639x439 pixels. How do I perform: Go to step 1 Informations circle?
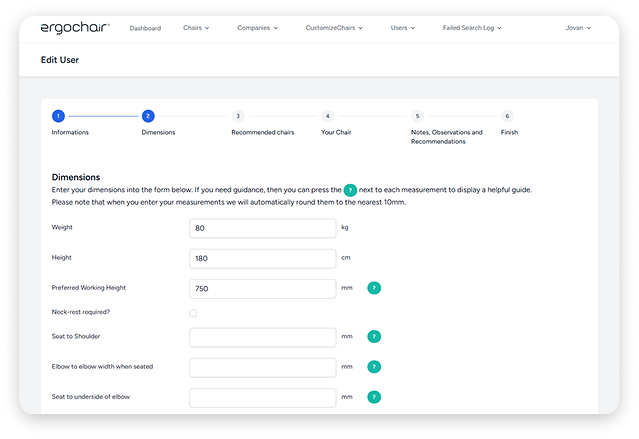[58, 116]
